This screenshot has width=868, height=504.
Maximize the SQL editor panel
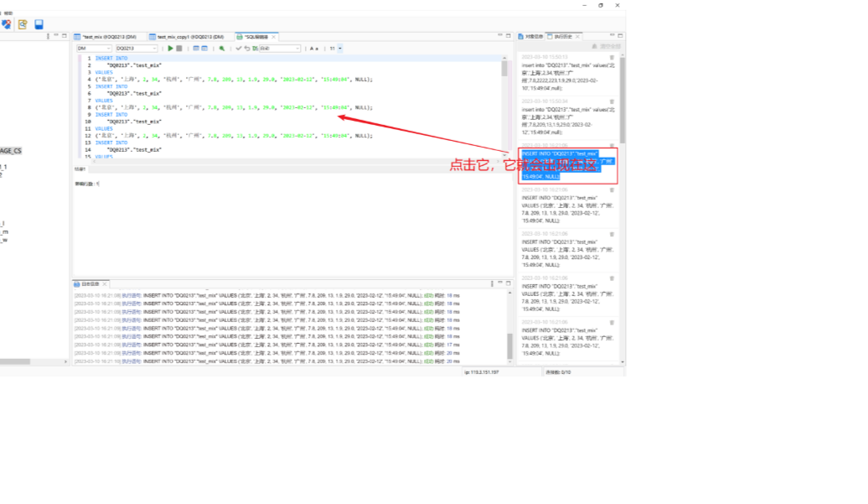509,35
